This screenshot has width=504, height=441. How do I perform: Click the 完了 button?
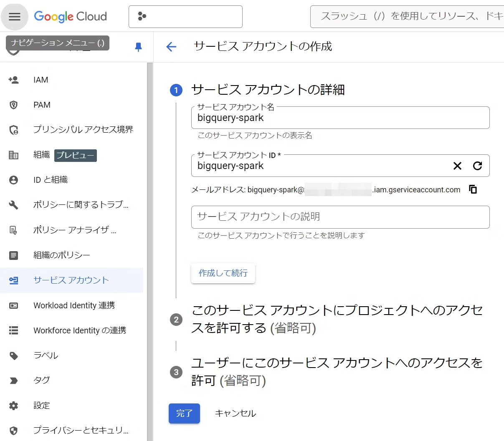(184, 413)
